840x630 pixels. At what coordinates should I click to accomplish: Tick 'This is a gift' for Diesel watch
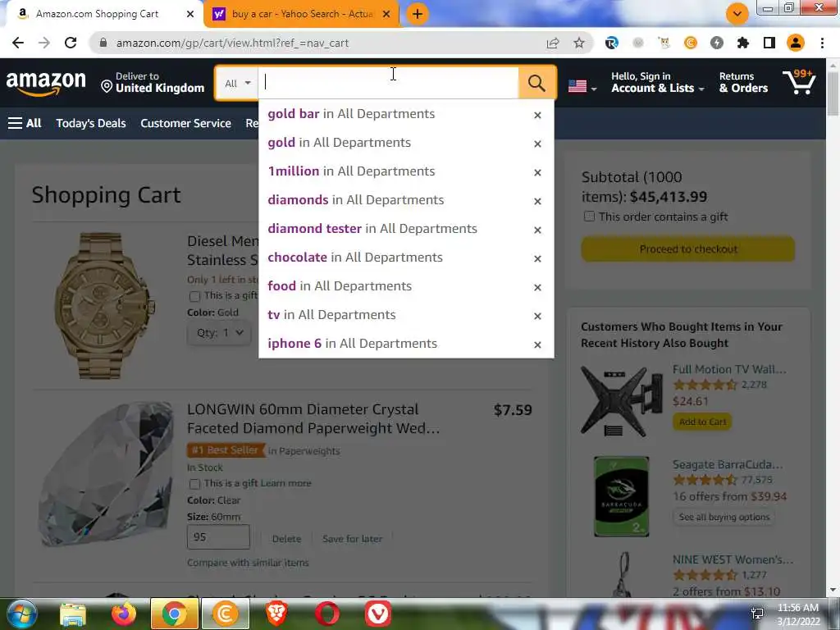[194, 295]
